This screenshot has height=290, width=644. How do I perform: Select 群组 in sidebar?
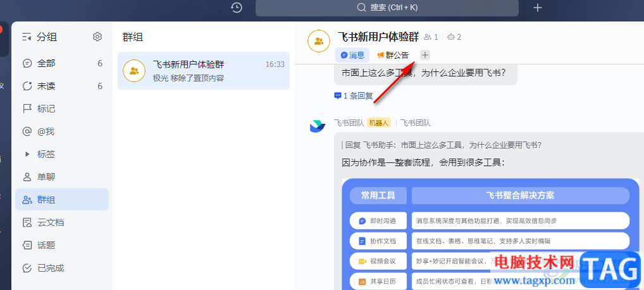[x=62, y=200]
